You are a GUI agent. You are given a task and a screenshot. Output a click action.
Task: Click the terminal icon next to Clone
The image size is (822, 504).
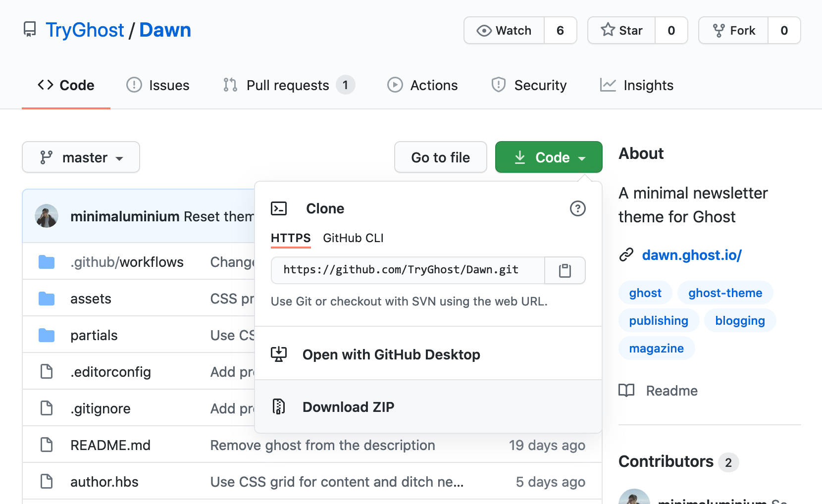[x=279, y=208]
